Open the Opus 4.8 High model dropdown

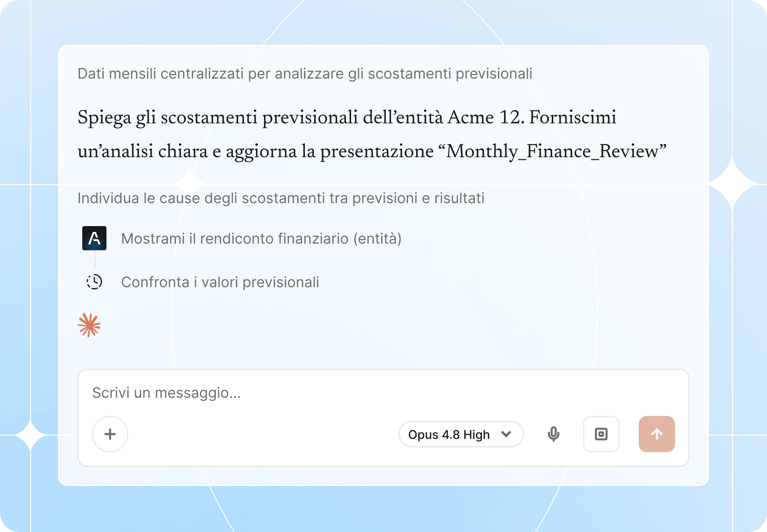tap(461, 434)
